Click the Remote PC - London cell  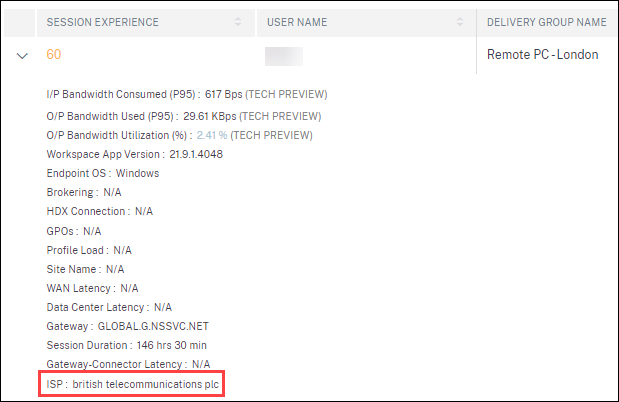pyautogui.click(x=542, y=55)
